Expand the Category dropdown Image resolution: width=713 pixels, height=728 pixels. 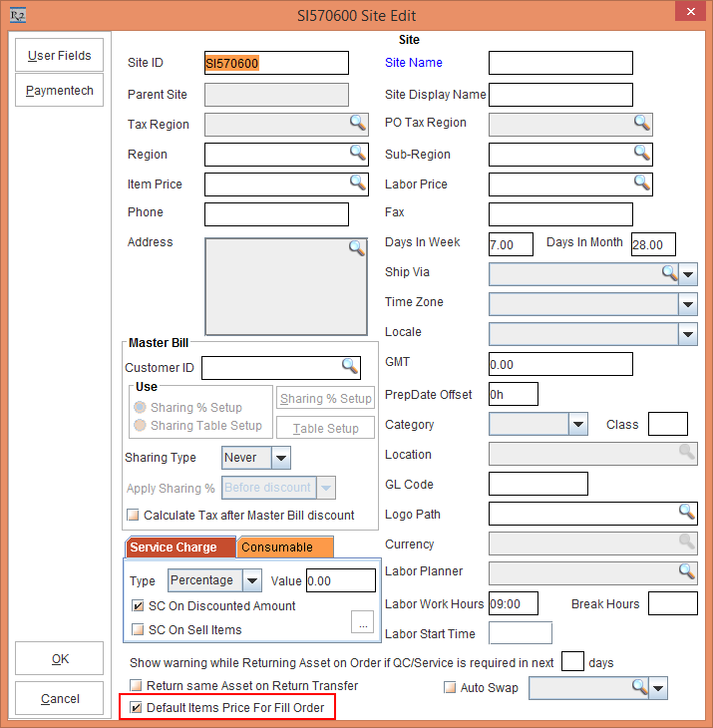(578, 424)
